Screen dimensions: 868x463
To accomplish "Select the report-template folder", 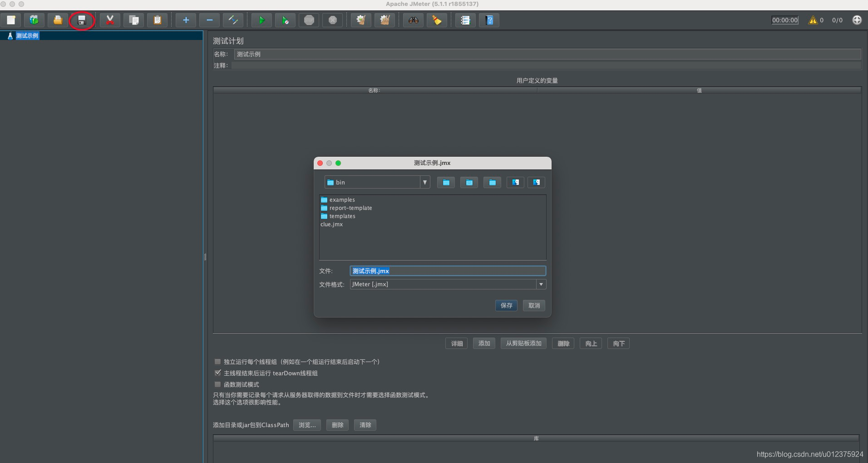I will click(x=346, y=208).
